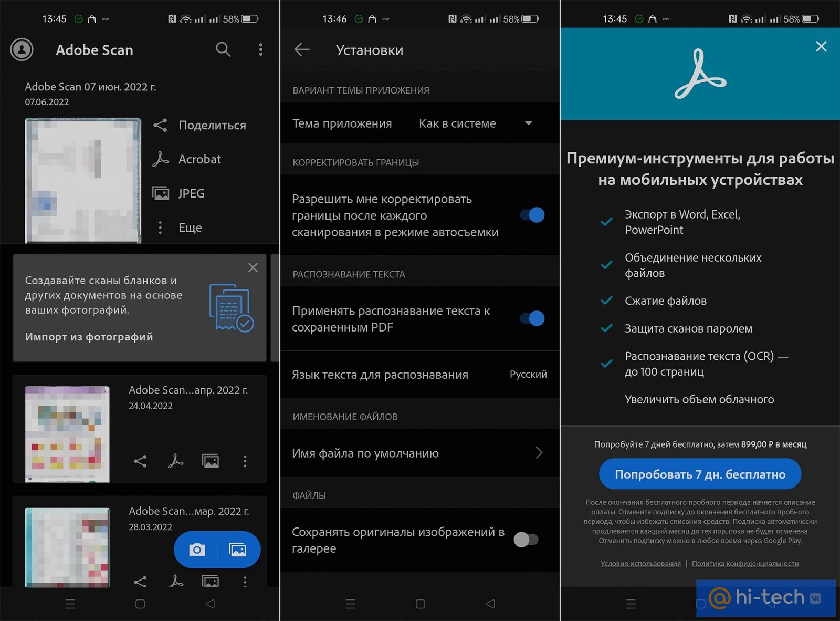The width and height of the screenshot is (840, 621).
Task: Open the 07.06.2022 scan thumbnail
Action: pos(83,180)
